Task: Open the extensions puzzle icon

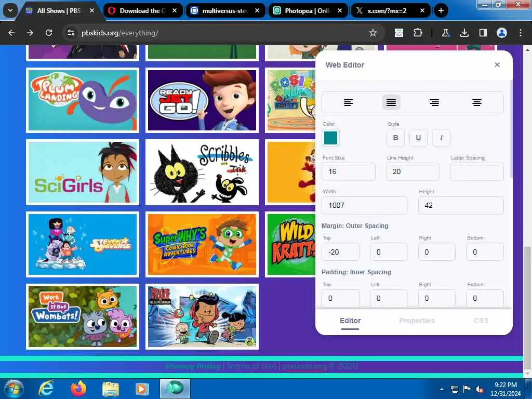Action: point(418,33)
